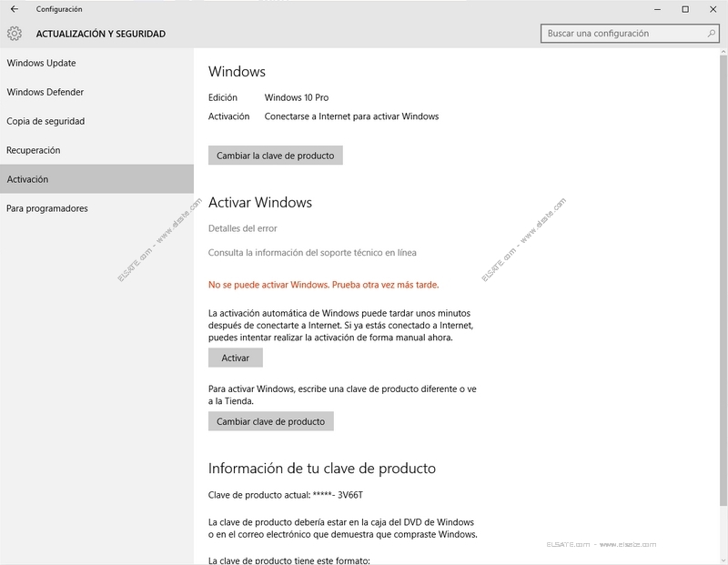The width and height of the screenshot is (728, 565).
Task: Click the Activar Windows heading
Action: coord(260,202)
